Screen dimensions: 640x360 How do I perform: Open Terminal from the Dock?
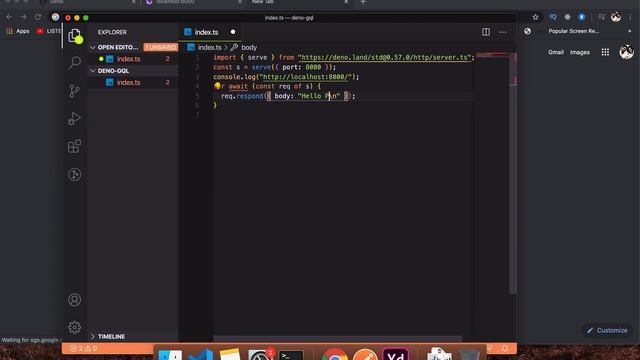coord(291,355)
